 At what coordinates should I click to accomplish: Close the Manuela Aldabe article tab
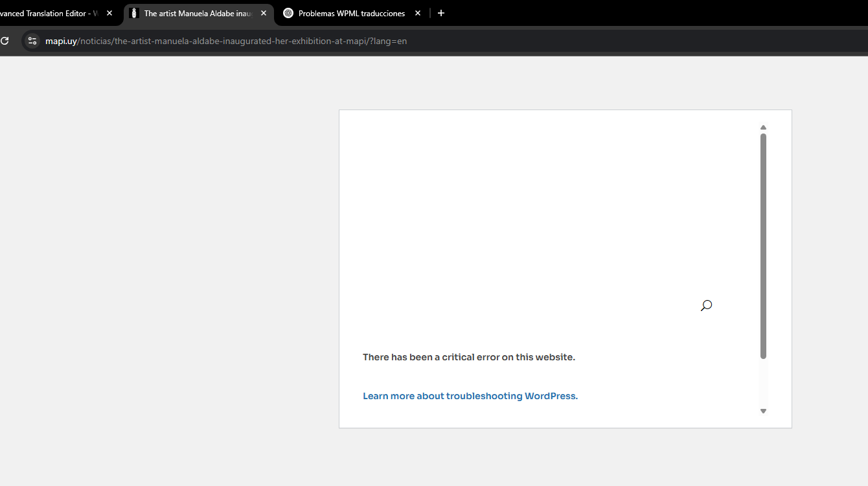264,13
